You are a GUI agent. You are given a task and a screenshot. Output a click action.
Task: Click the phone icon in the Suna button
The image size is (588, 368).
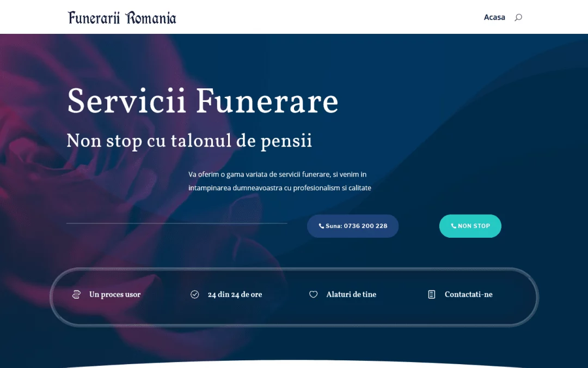tap(321, 226)
